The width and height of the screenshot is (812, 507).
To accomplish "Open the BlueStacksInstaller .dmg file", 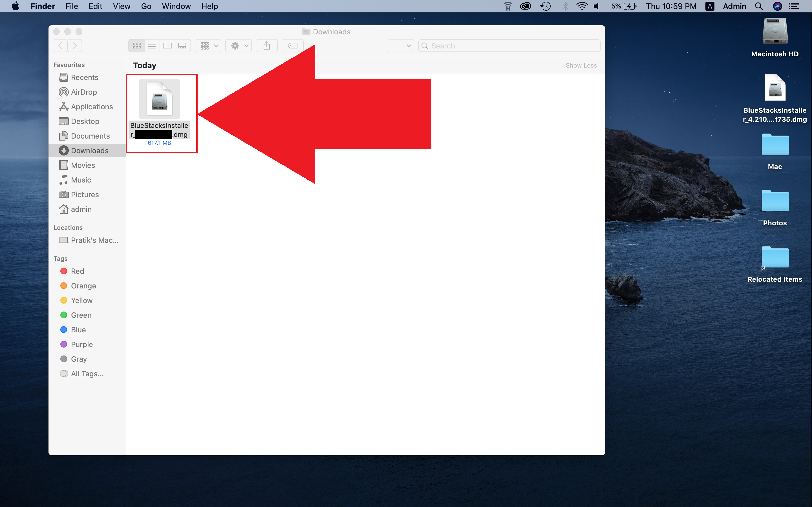I will click(x=161, y=101).
